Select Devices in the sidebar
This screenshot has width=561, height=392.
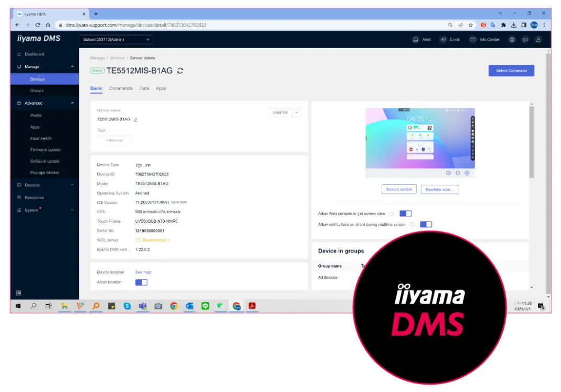click(37, 79)
